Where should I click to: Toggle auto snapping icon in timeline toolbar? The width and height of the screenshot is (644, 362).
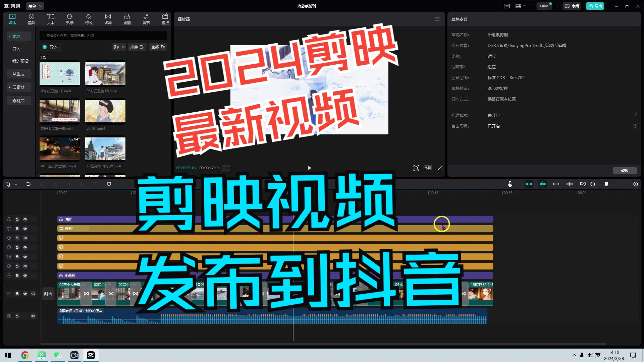tap(543, 184)
